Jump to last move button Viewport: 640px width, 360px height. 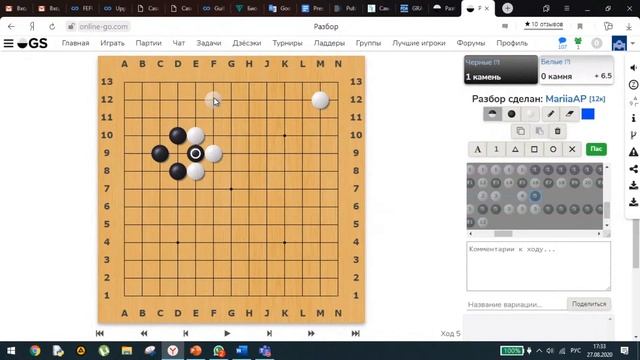click(x=356, y=333)
